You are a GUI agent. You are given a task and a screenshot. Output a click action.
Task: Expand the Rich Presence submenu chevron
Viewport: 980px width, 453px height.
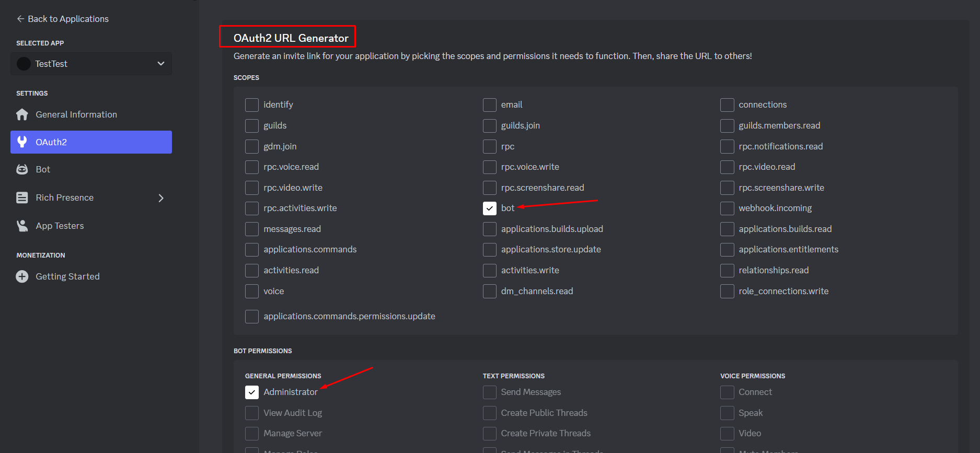[161, 198]
